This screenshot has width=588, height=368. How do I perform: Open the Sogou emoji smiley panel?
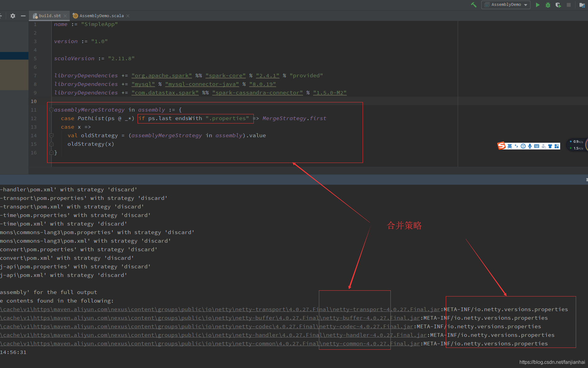523,146
